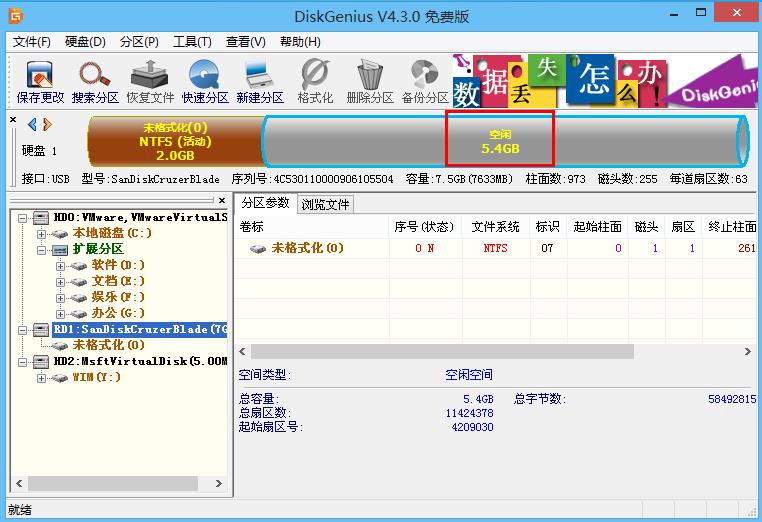The width and height of the screenshot is (762, 522).
Task: Open the 文件(F) menu
Action: (32, 42)
